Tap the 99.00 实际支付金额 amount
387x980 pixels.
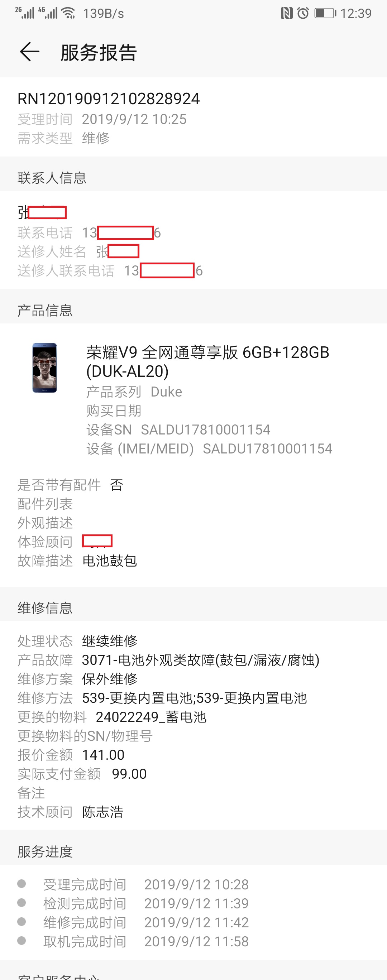(129, 774)
